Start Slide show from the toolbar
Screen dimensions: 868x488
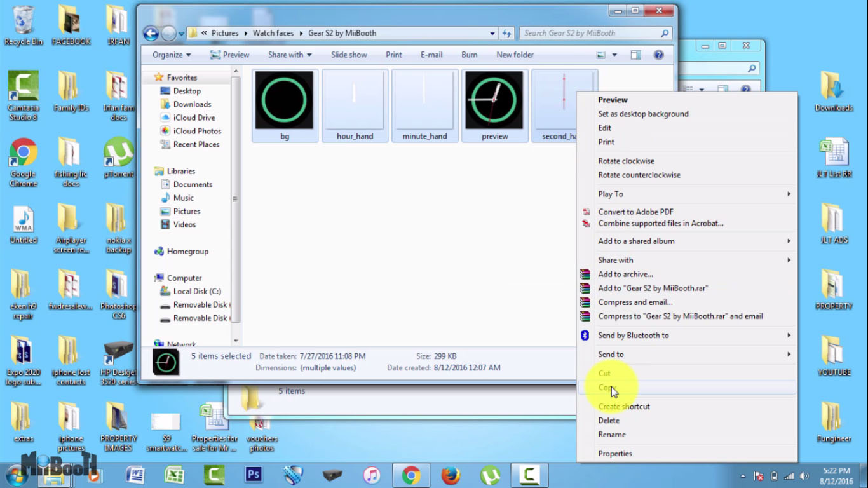(349, 55)
